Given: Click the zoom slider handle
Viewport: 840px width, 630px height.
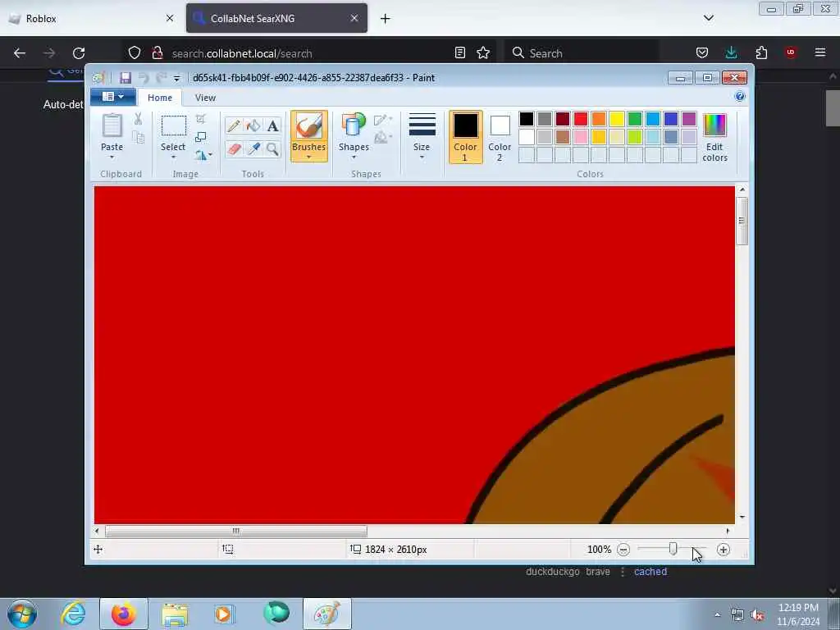Looking at the screenshot, I should 673,549.
